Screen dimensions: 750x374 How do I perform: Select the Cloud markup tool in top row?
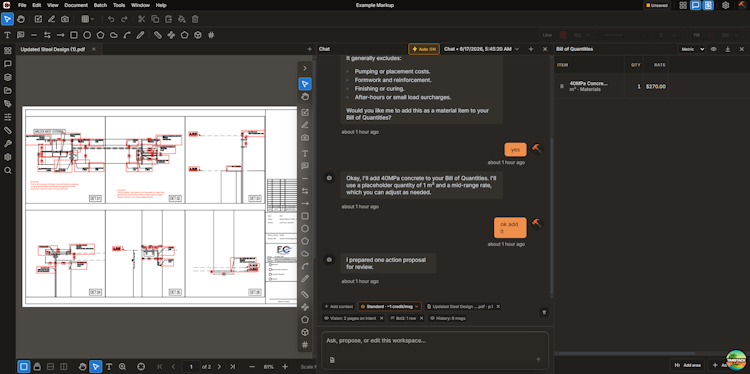point(114,35)
